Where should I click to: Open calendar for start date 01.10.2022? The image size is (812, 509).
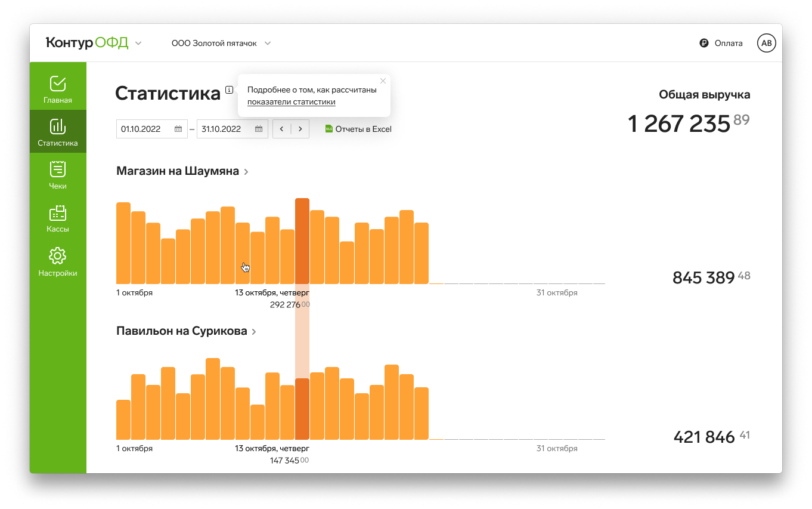pos(178,129)
